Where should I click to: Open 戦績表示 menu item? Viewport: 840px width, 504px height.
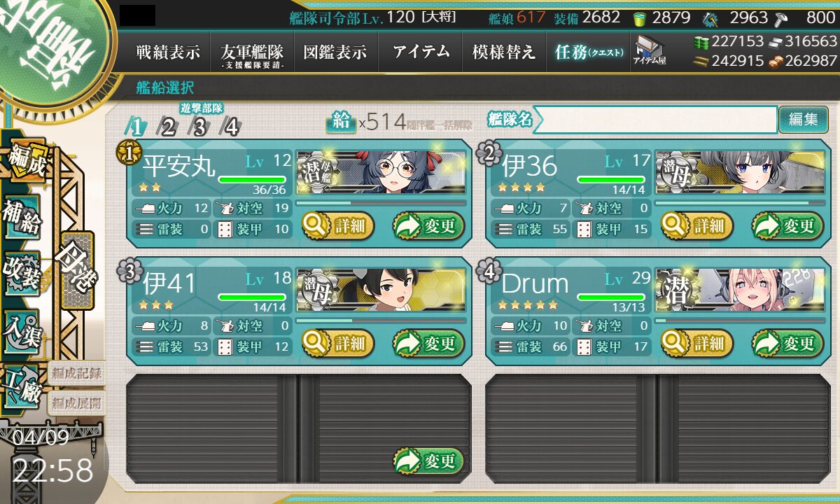[168, 52]
